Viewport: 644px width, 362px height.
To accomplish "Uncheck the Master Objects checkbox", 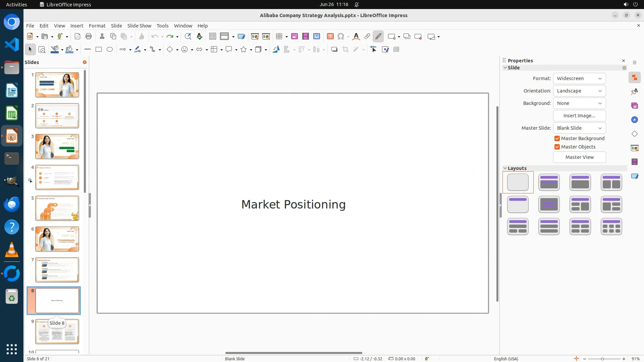I will tap(557, 147).
